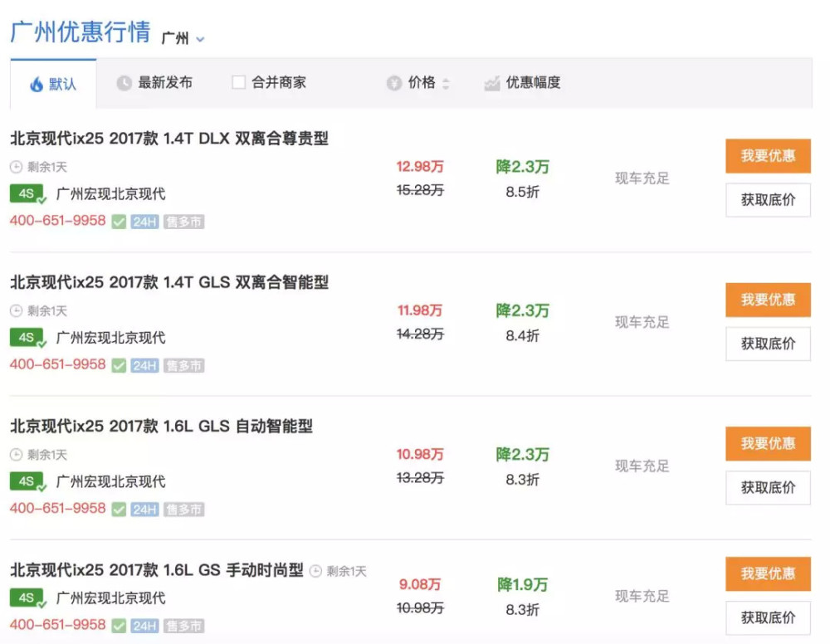The height and width of the screenshot is (644, 830).
Task: Select the 默认 sorting tab
Action: pyautogui.click(x=61, y=84)
